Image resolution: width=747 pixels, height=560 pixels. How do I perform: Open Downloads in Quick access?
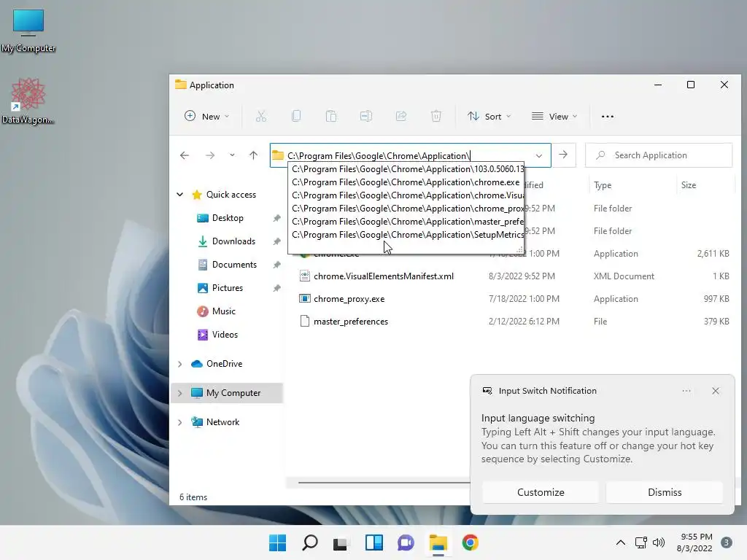[x=233, y=241]
